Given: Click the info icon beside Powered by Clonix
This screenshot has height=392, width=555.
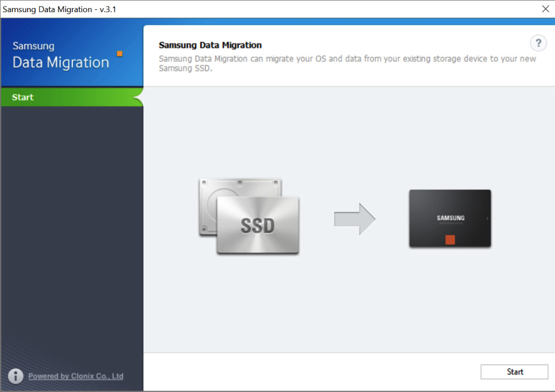Looking at the screenshot, I should pos(15,376).
